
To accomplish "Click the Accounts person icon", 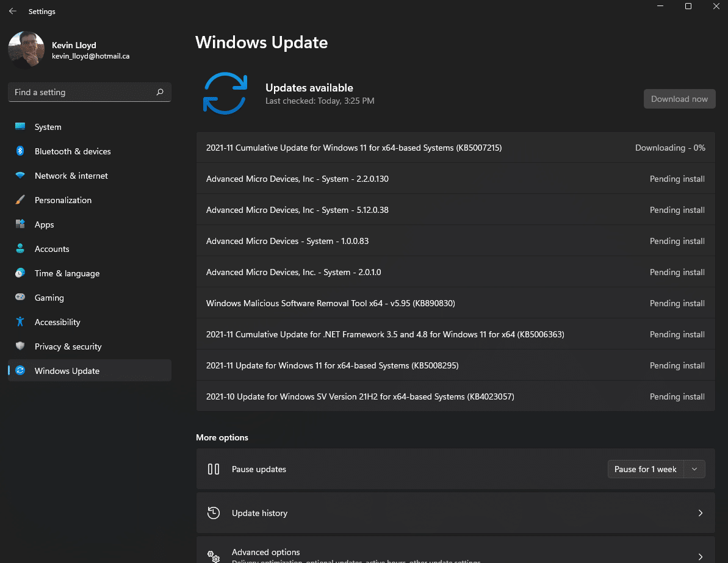I will (x=20, y=248).
